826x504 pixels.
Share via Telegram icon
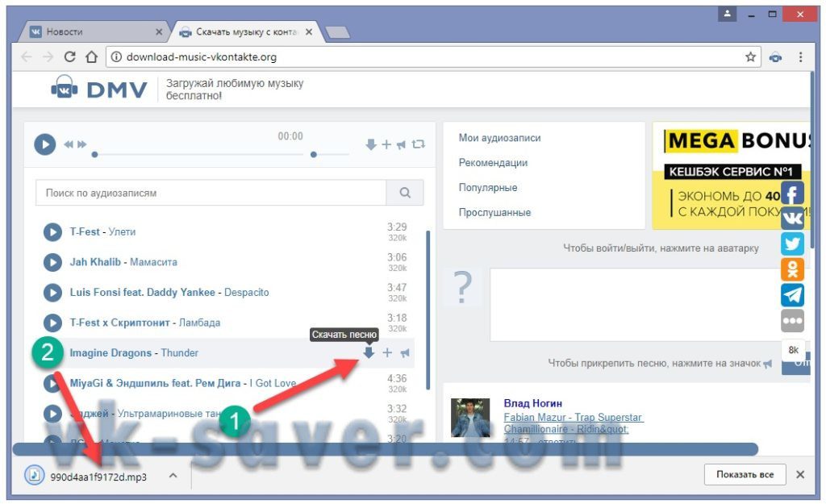[x=792, y=295]
